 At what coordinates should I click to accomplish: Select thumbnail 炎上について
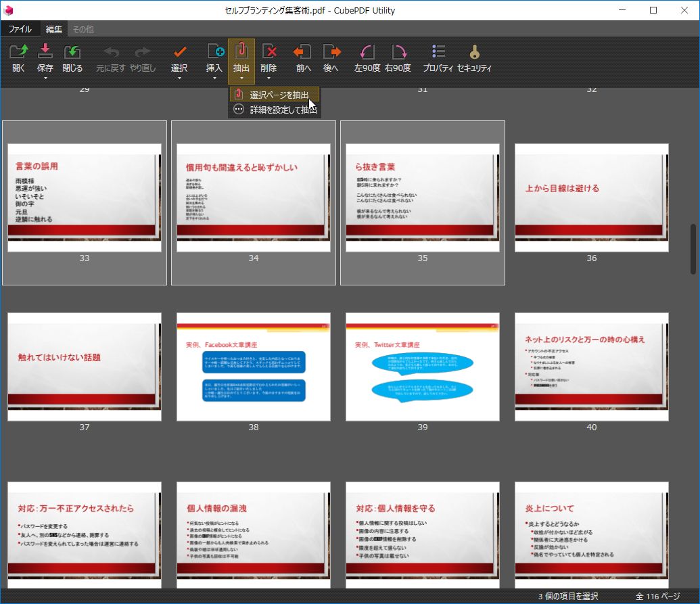[x=592, y=535]
